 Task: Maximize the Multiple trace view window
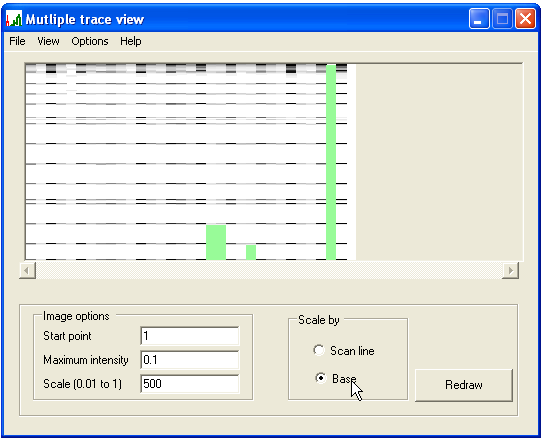coord(502,19)
